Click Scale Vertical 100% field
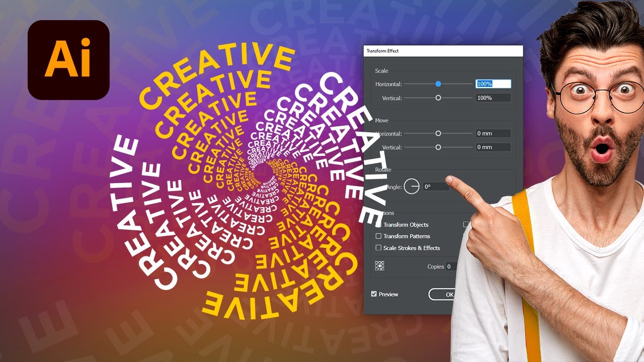 pyautogui.click(x=494, y=98)
